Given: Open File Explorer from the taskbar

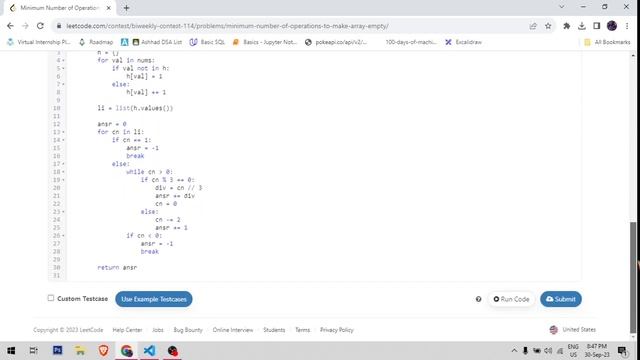Looking at the screenshot, I should pyautogui.click(x=80, y=351).
